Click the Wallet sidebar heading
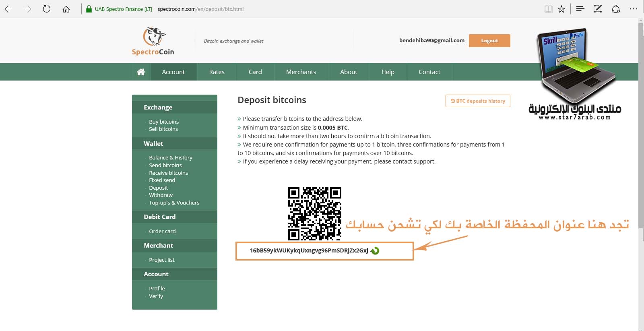Viewport: 644px width, 331px height. click(175, 143)
